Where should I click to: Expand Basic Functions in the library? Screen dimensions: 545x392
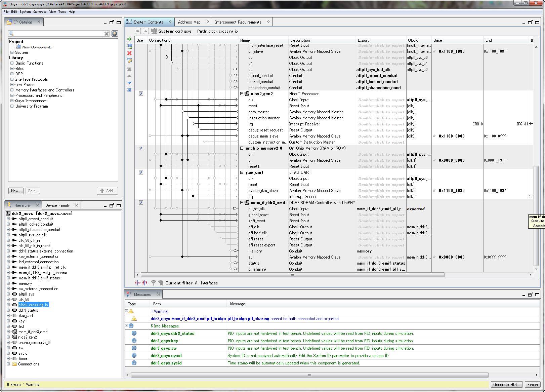click(x=12, y=63)
